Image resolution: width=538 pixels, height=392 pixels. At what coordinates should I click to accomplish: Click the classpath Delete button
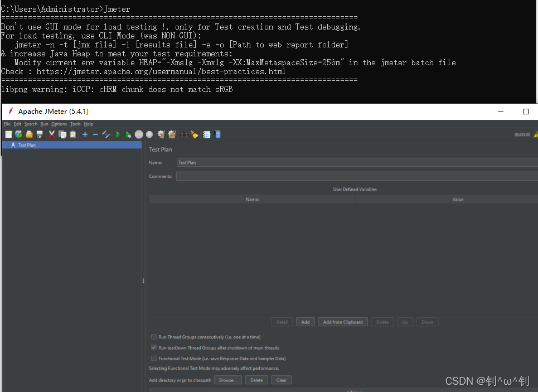[256, 380]
